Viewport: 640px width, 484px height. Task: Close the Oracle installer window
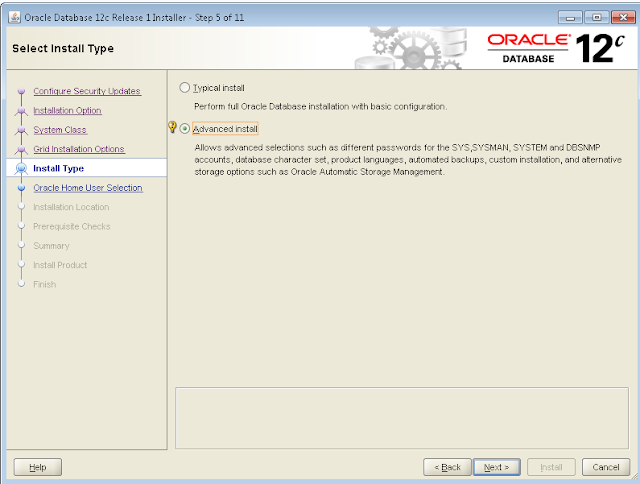(x=623, y=18)
